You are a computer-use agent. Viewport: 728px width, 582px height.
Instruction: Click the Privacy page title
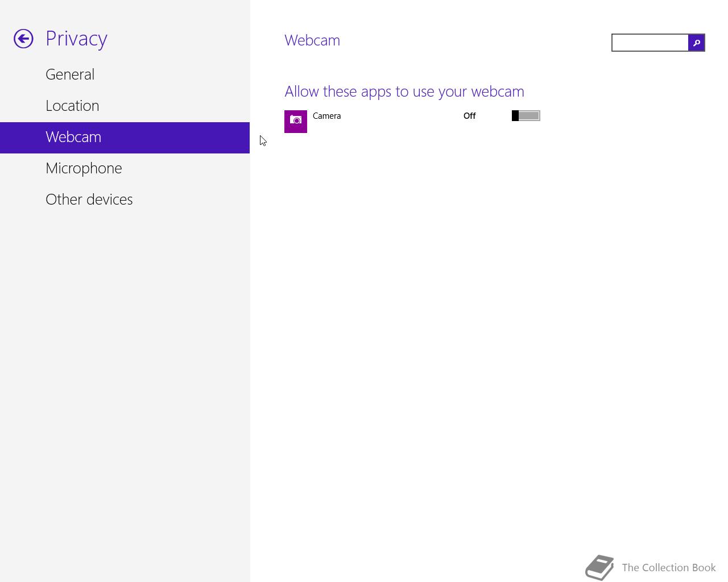pos(77,39)
